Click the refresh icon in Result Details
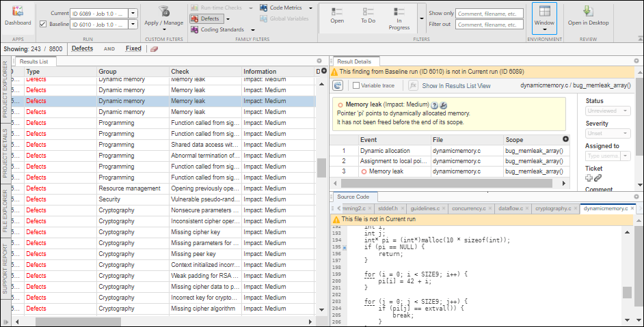The image size is (644, 327). point(338,85)
